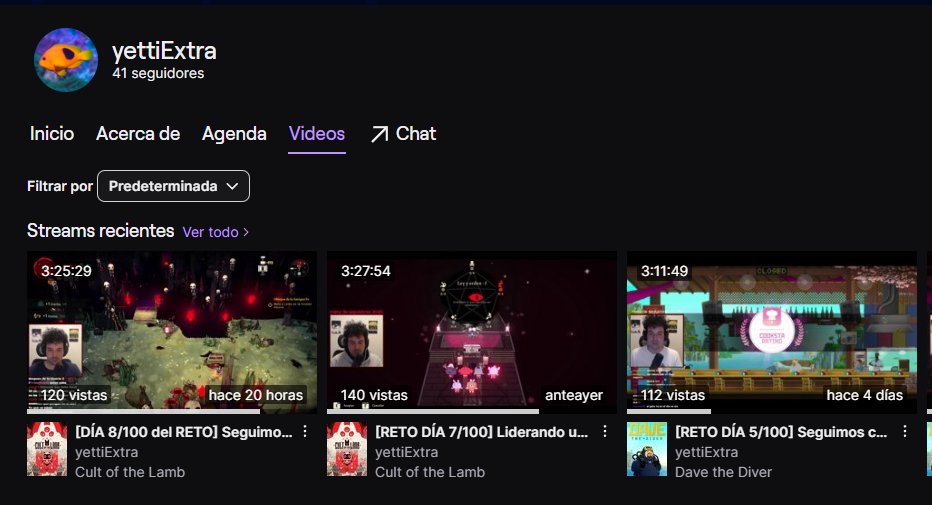Image resolution: width=932 pixels, height=505 pixels.
Task: Click the 120 vistas label
Action: pos(74,395)
